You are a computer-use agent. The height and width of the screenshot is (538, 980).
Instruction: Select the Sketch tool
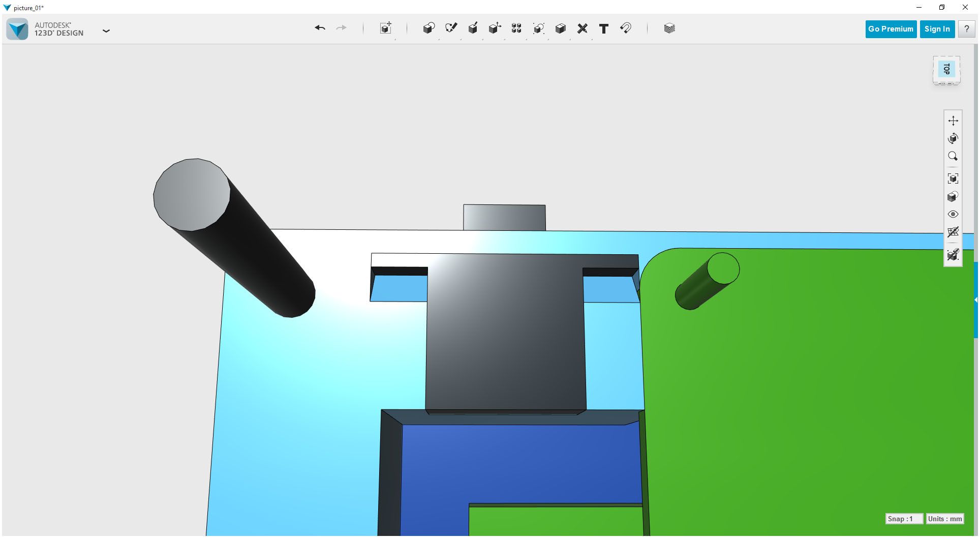coord(451,28)
